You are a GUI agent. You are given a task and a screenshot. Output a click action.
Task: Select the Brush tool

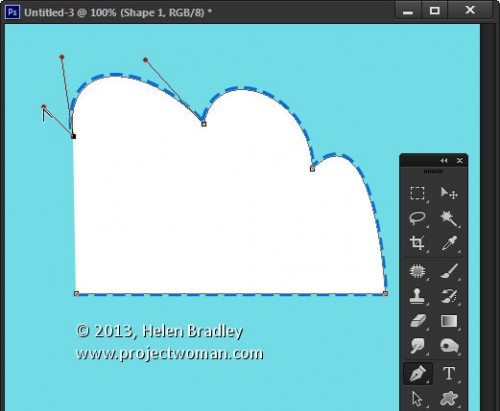[449, 271]
